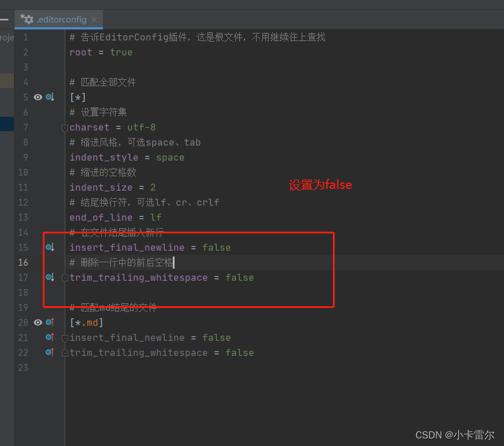Click the CSDN watermark link
Image resolution: width=504 pixels, height=446 pixels.
[454, 435]
